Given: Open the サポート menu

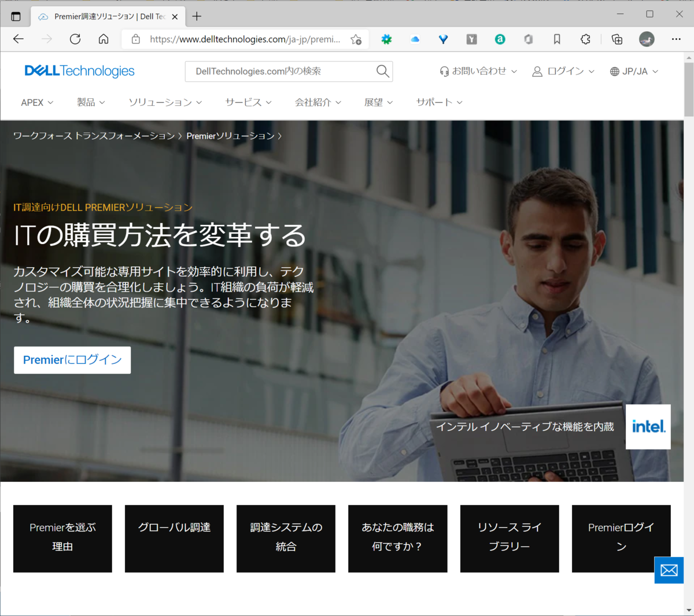Looking at the screenshot, I should click(x=439, y=102).
